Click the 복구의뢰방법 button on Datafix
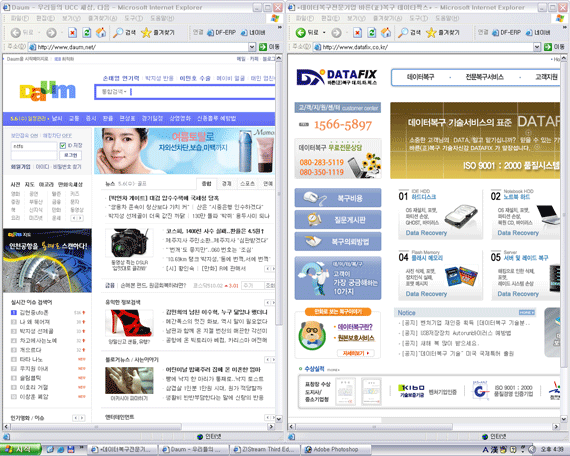 tap(338, 241)
